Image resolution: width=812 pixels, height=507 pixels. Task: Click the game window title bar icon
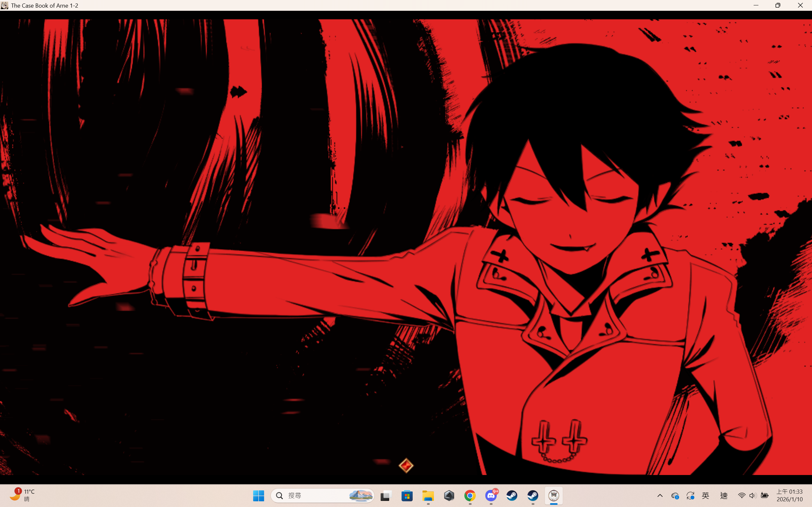tap(5, 5)
